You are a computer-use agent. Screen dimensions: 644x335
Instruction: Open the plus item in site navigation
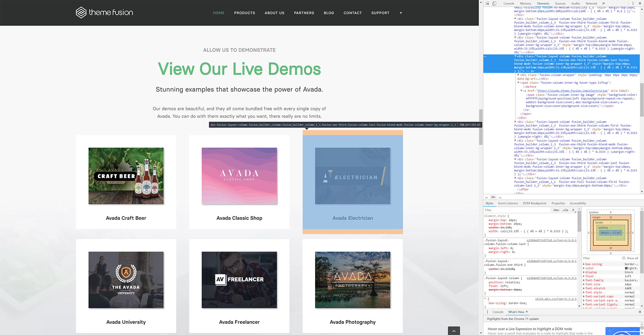(401, 13)
